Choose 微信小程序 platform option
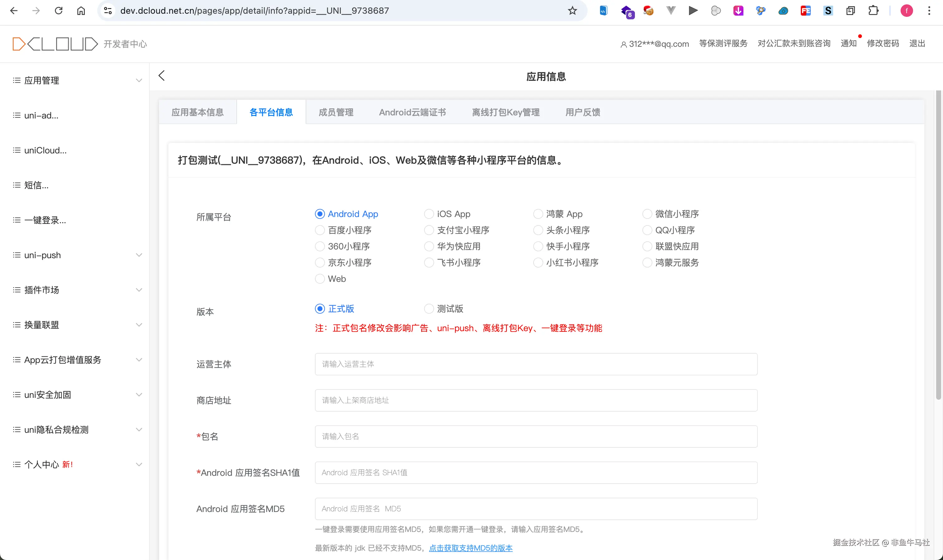 point(647,214)
